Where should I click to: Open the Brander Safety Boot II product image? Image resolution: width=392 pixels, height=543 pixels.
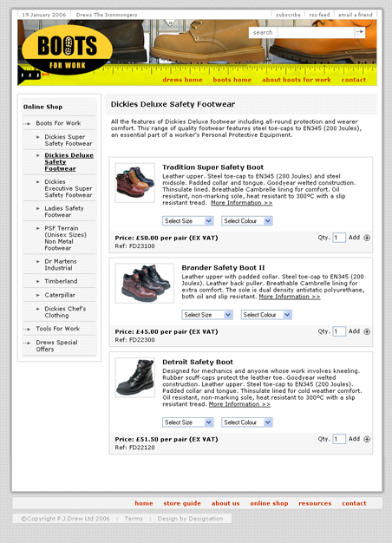point(145,284)
